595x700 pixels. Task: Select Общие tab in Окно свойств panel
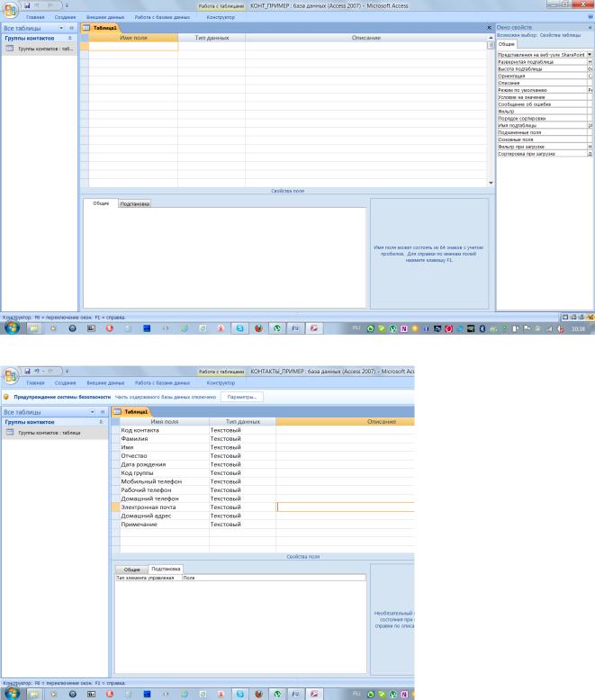pyautogui.click(x=507, y=44)
